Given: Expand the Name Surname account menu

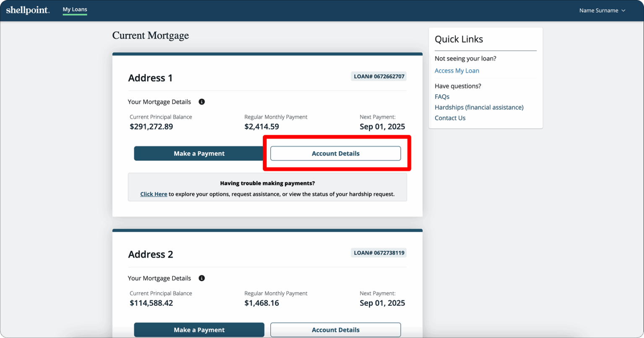Looking at the screenshot, I should (x=602, y=10).
